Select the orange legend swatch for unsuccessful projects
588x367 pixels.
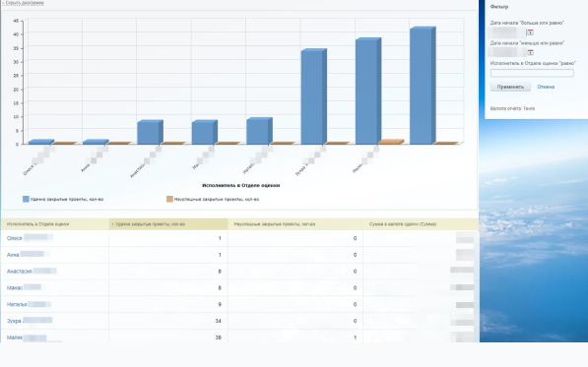(169, 199)
